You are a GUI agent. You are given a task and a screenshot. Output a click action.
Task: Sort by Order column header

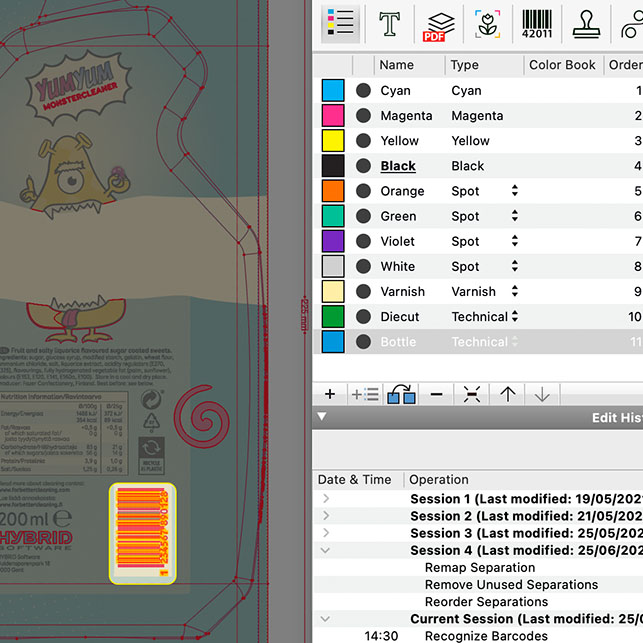624,65
